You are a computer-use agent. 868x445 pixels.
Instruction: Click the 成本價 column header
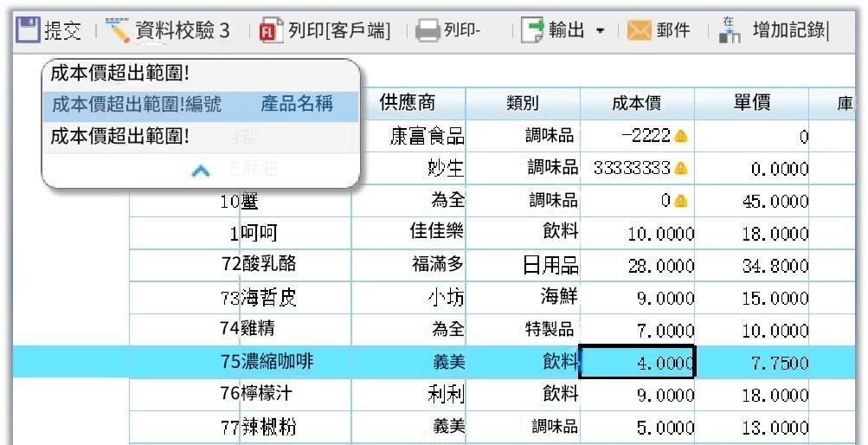pyautogui.click(x=637, y=103)
